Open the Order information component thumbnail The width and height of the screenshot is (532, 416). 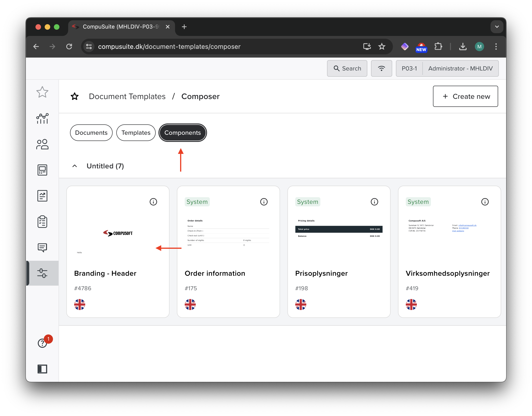click(x=228, y=233)
